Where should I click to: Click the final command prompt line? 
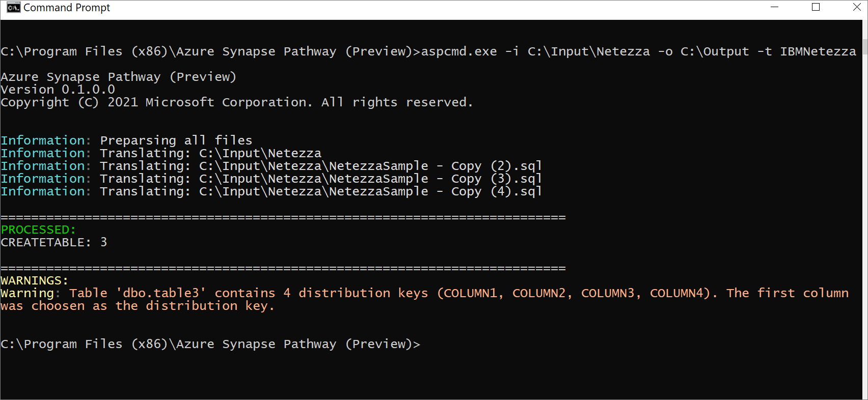[210, 344]
